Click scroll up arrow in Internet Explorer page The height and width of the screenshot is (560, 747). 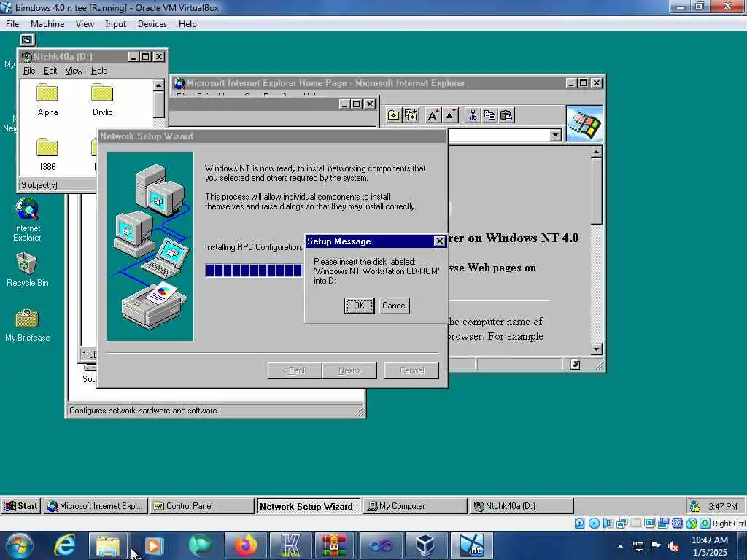[x=597, y=152]
